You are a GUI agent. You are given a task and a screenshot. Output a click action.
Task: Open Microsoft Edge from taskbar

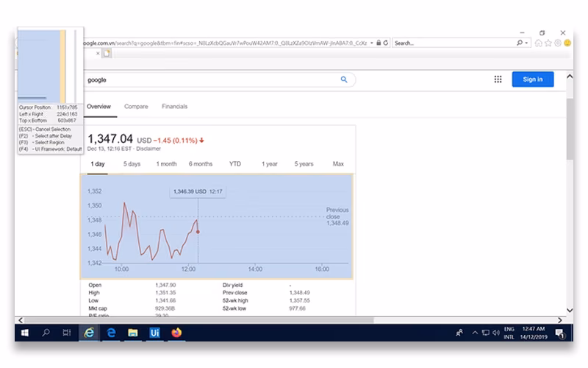pyautogui.click(x=111, y=333)
